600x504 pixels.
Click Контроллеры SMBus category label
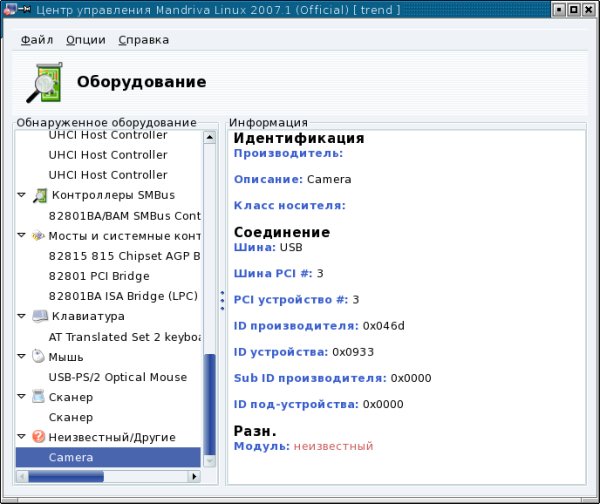click(x=113, y=195)
